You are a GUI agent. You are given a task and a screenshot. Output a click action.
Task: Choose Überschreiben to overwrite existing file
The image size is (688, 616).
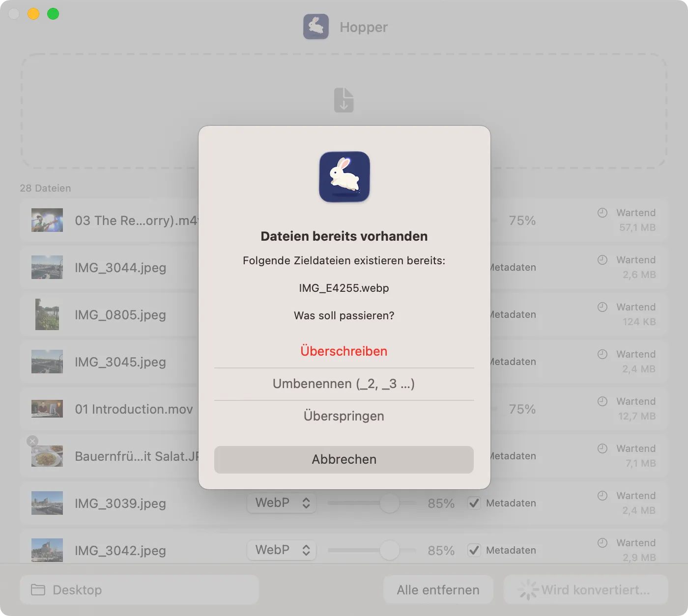[344, 351]
